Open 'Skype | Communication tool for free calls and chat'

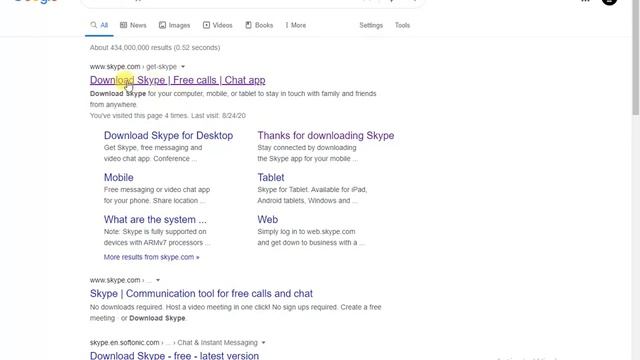(201, 293)
